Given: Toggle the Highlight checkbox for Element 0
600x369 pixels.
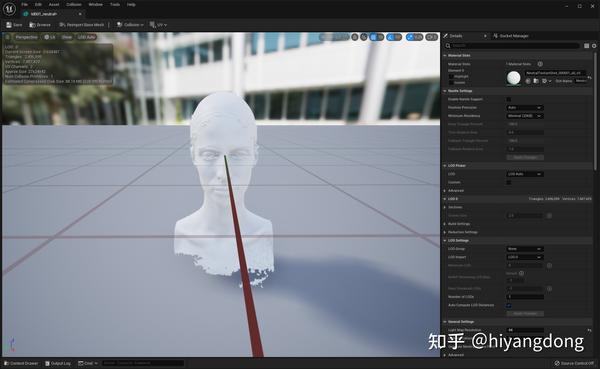Looking at the screenshot, I should (x=451, y=77).
